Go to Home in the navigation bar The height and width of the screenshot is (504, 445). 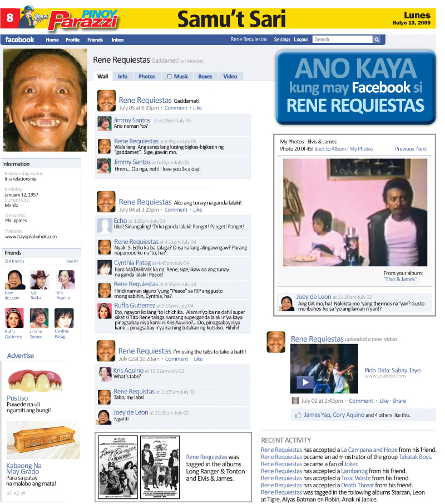point(52,40)
